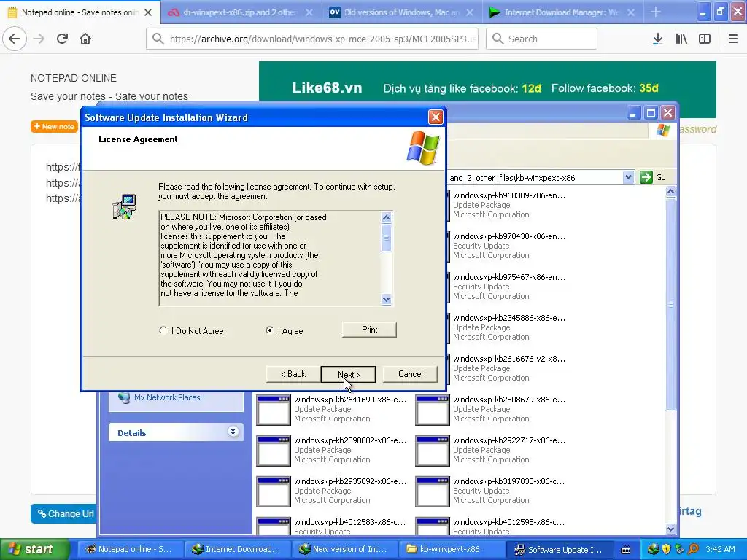Switch to kb-winxpext-x86.zip browser tab
The height and width of the screenshot is (560, 747).
[240, 12]
